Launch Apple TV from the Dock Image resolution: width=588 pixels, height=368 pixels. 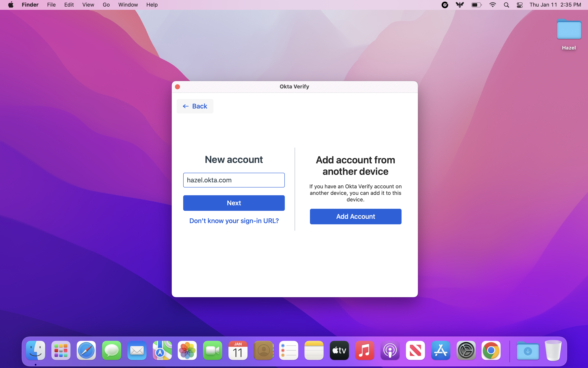(339, 350)
